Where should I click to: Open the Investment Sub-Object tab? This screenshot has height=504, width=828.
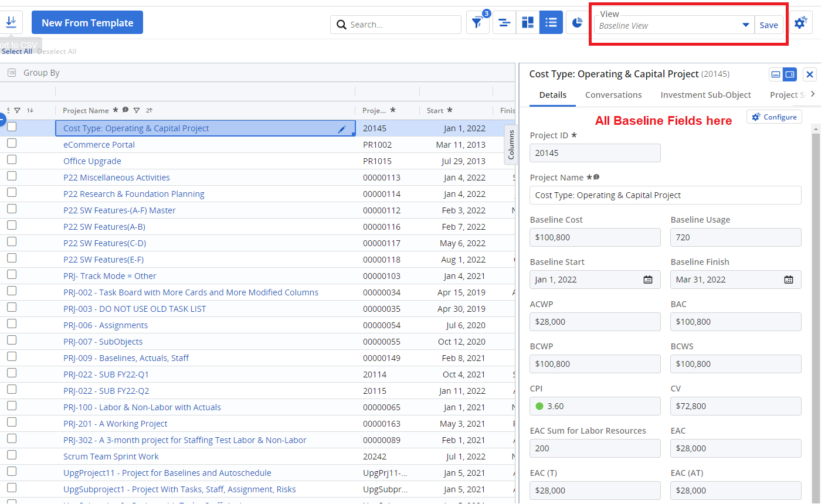705,95
